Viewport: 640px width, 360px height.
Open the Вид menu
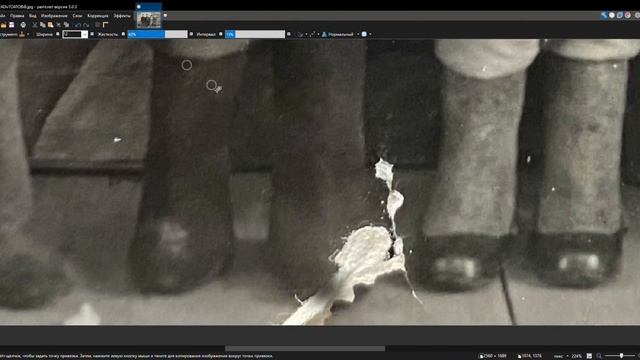pos(33,16)
